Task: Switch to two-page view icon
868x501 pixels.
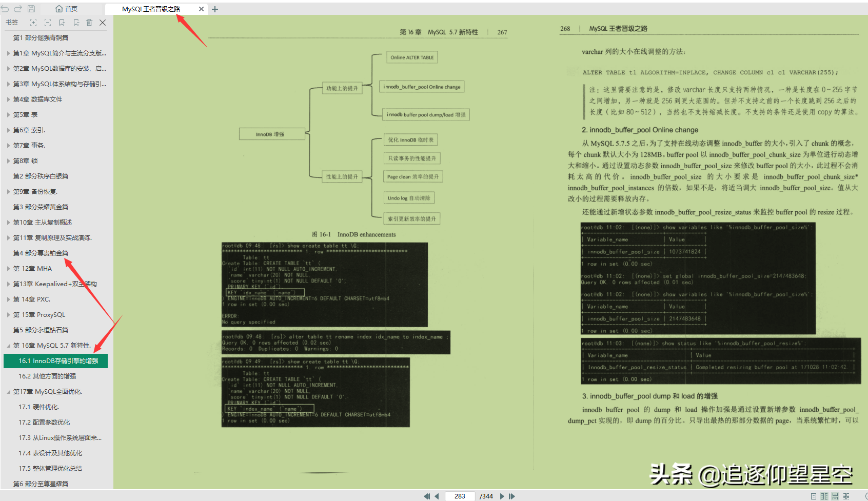Action: [824, 496]
